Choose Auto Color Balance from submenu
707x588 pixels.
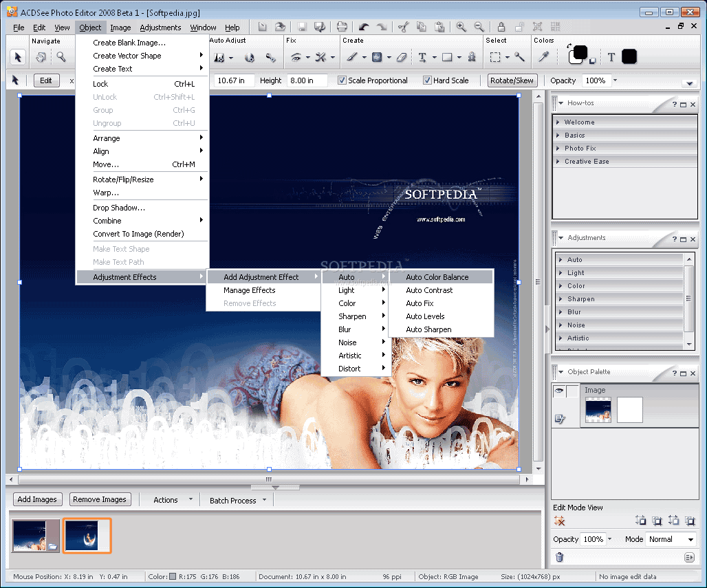[441, 277]
